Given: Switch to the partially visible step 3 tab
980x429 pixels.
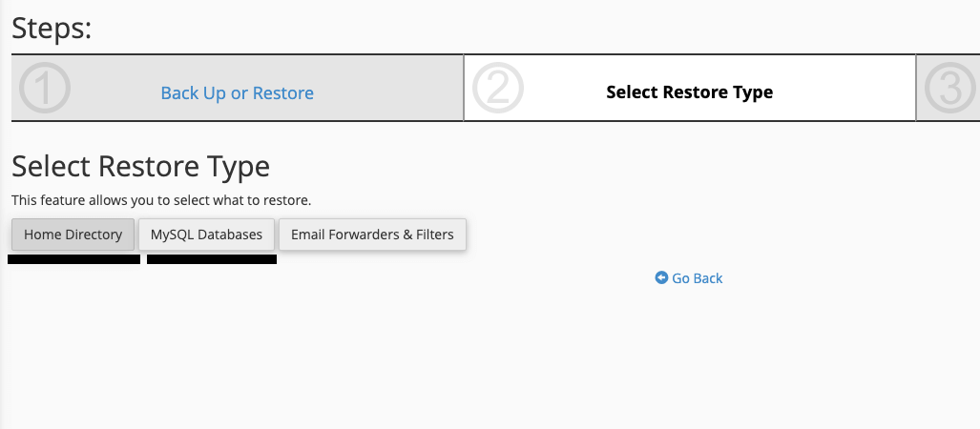Looking at the screenshot, I should coord(949,88).
